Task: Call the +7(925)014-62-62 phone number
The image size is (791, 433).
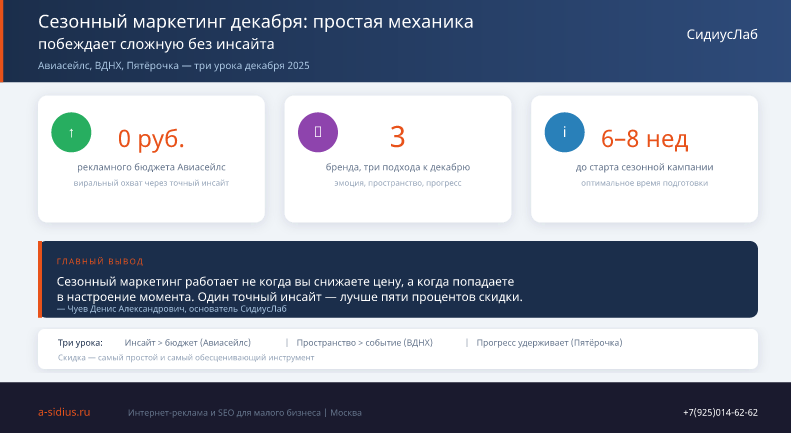Action: pyautogui.click(x=720, y=412)
